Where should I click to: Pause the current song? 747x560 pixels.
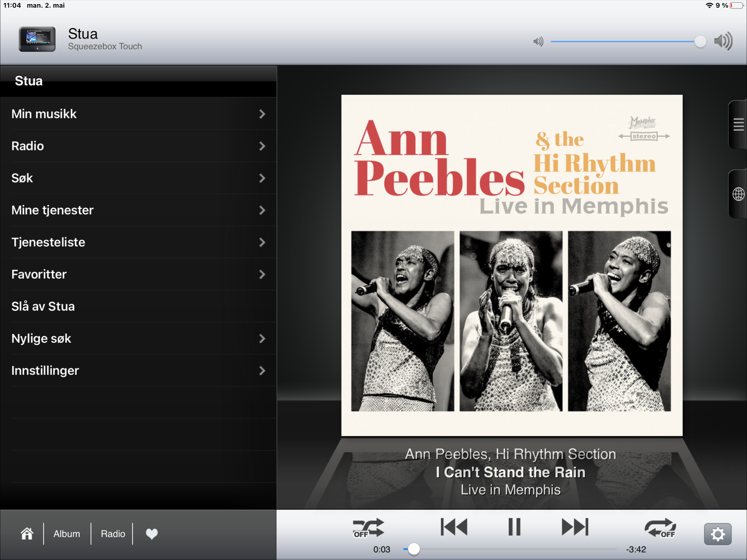click(514, 527)
